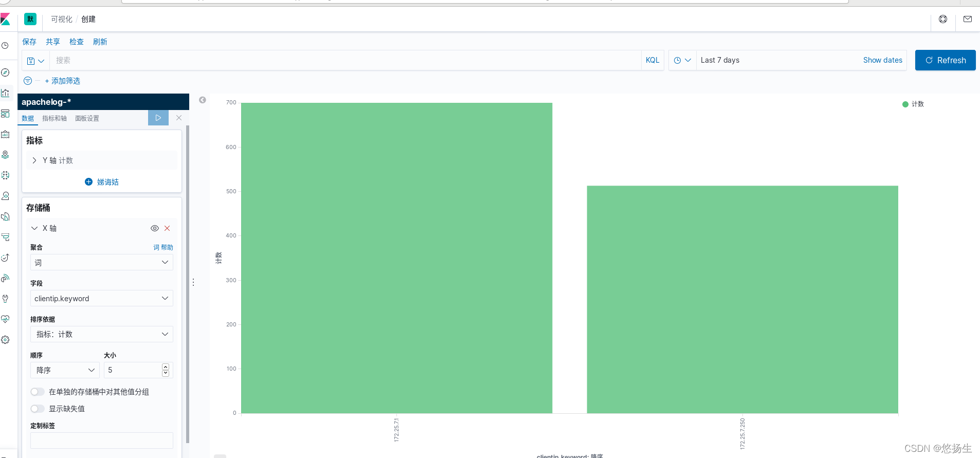Collapse the editor sidebar arrow icon

(x=203, y=100)
